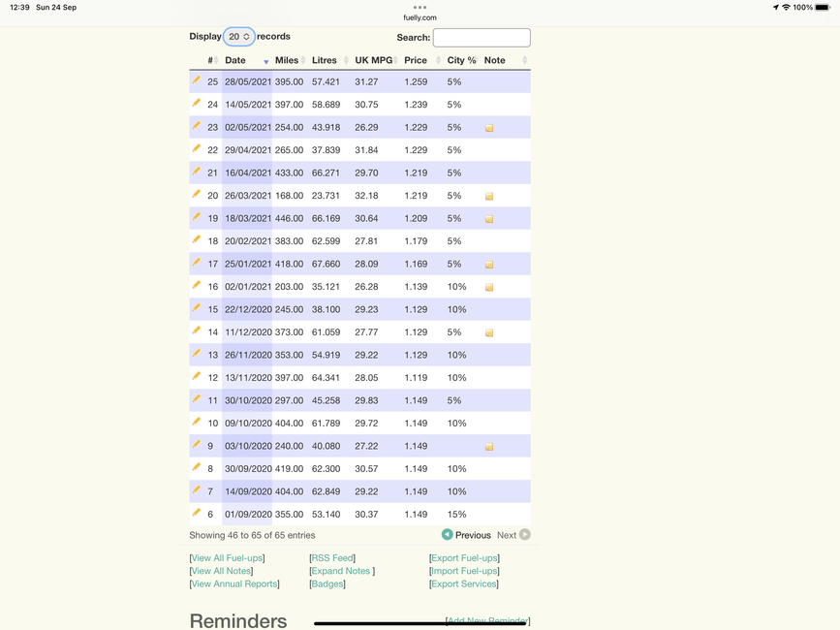Open View All Fuel-ups link
Screen dimensions: 840x630
(227, 557)
